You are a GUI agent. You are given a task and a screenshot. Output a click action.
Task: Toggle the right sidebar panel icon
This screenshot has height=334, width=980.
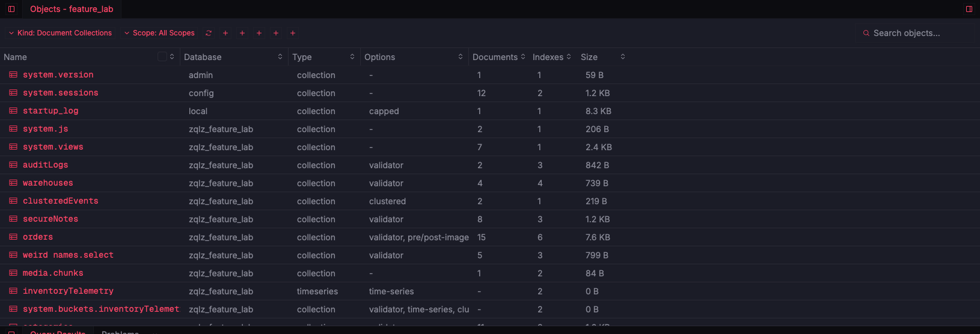969,9
